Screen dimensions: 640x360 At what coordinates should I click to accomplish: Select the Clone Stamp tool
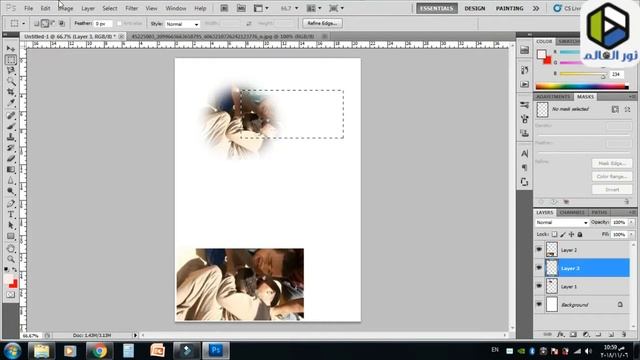[11, 137]
